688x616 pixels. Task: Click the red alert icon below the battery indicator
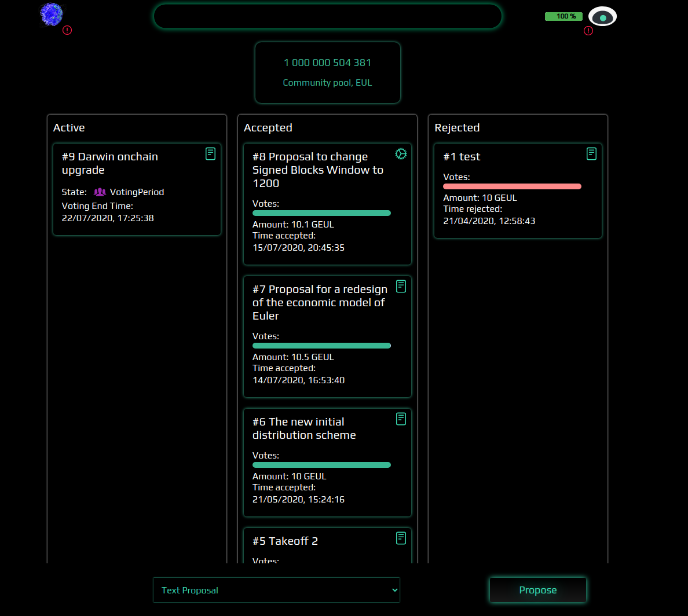point(588,31)
